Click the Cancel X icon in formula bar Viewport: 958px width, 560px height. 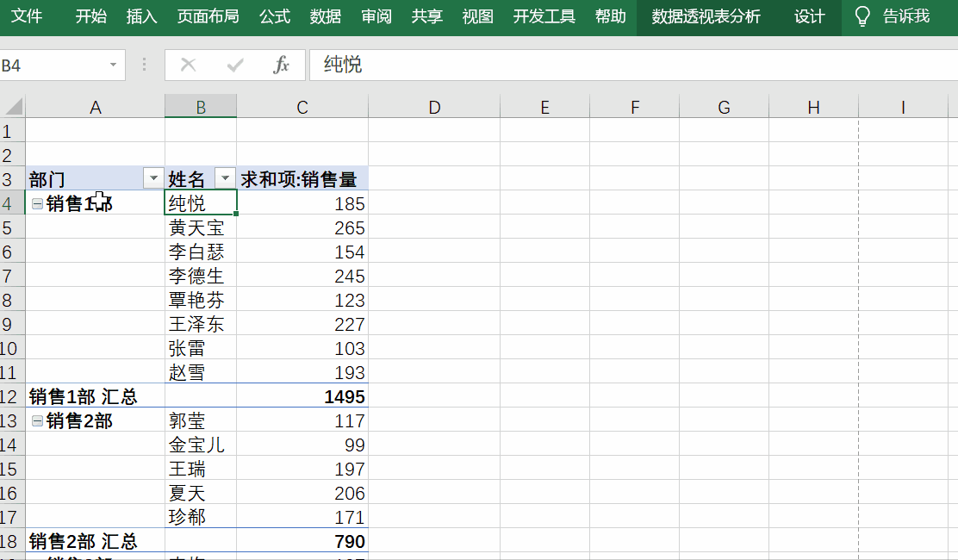188,65
